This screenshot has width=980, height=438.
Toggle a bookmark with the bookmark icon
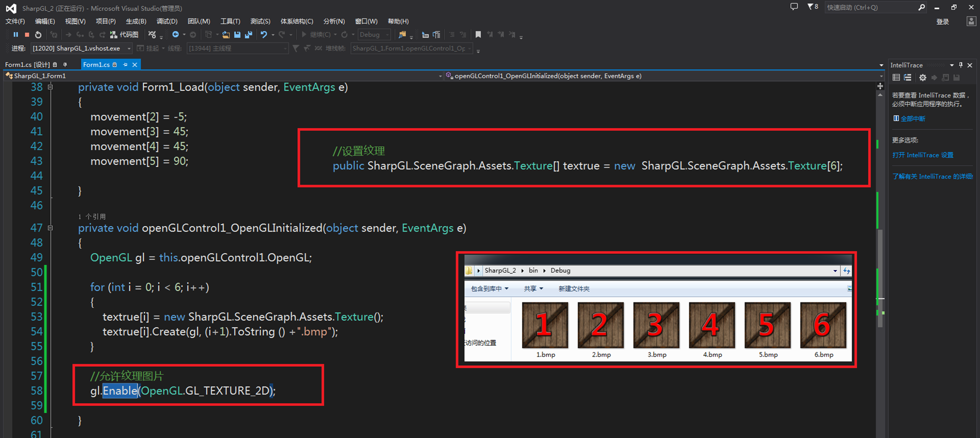click(478, 35)
